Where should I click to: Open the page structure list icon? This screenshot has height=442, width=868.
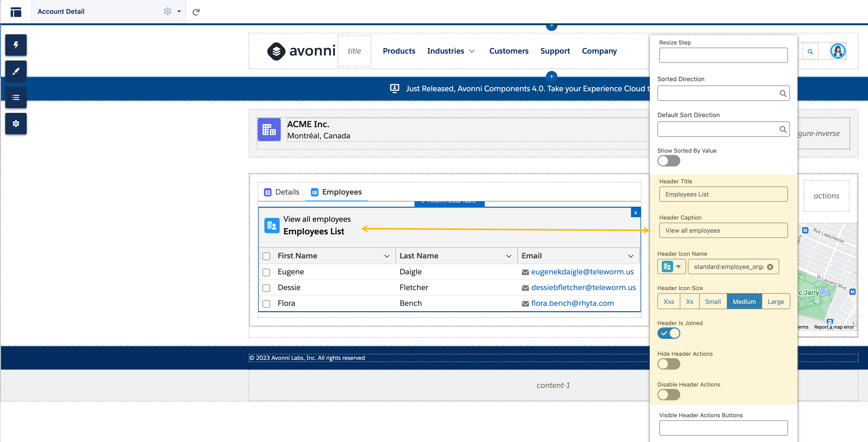pos(16,97)
